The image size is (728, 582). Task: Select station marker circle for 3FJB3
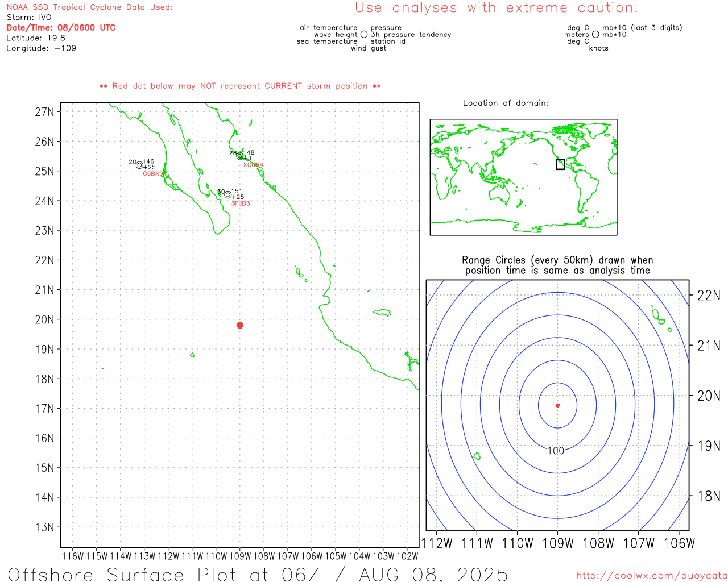coord(228,194)
